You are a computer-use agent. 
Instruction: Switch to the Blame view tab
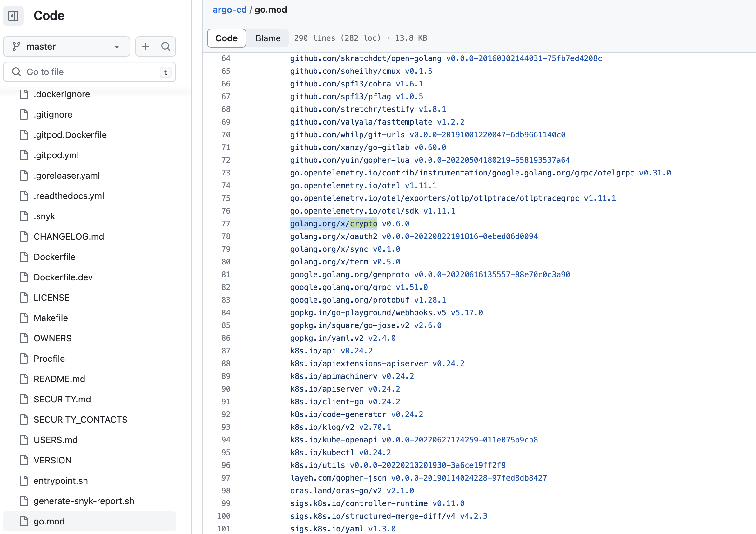tap(268, 38)
